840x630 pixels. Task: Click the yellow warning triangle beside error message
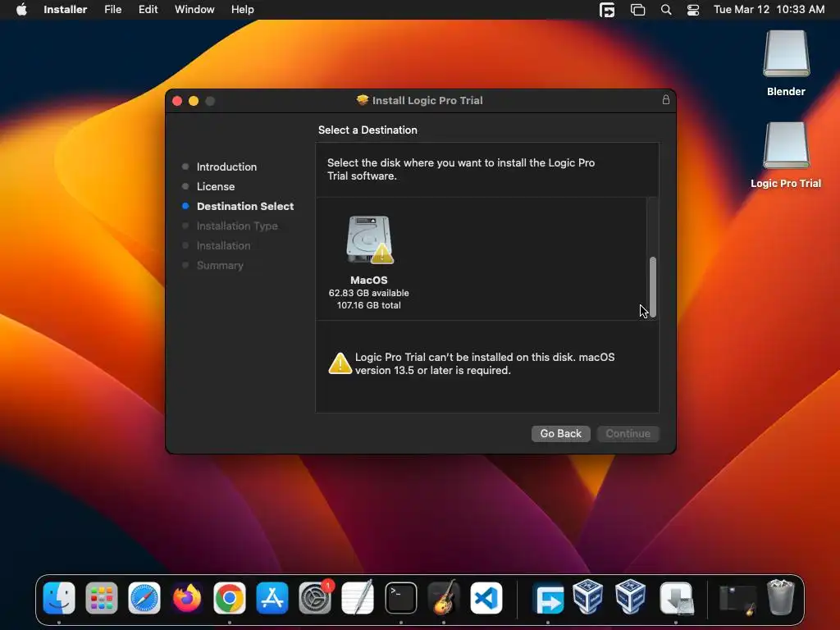click(340, 363)
